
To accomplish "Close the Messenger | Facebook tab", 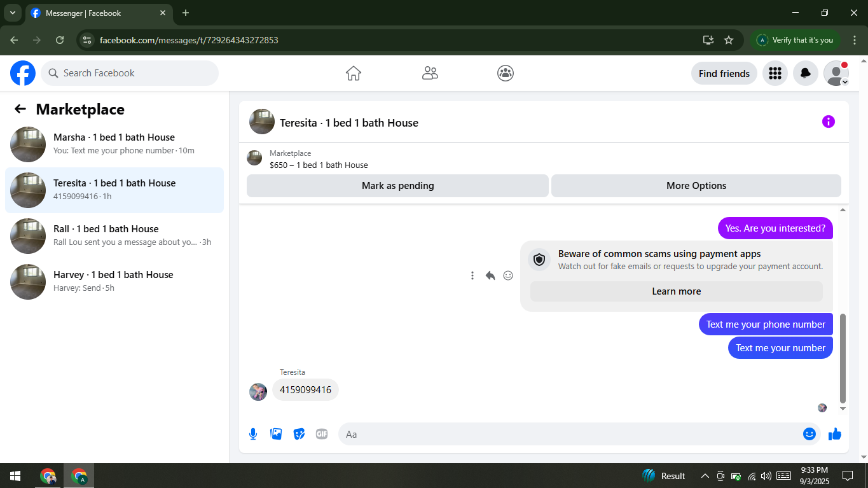I will click(163, 13).
